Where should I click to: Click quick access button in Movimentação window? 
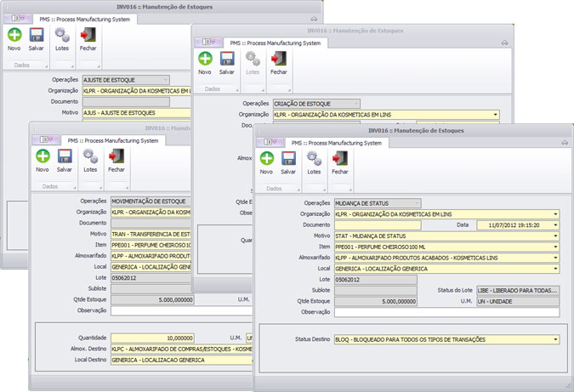pos(46,139)
